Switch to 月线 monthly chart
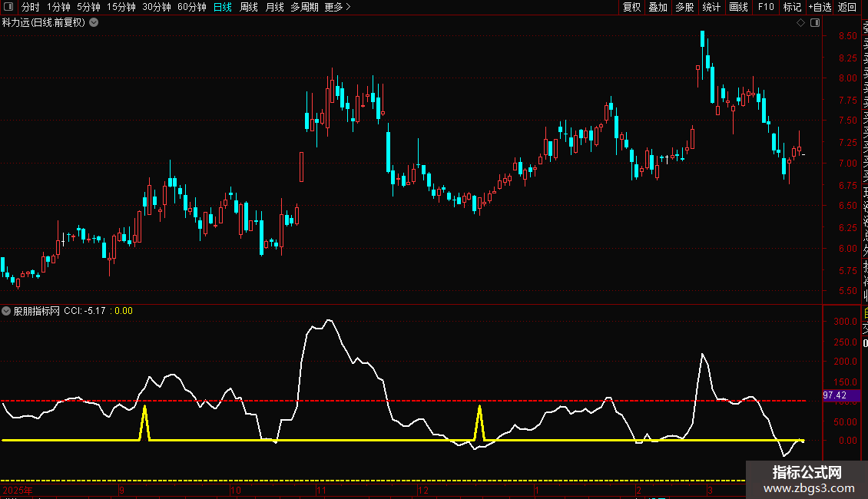The image size is (868, 499). [274, 7]
